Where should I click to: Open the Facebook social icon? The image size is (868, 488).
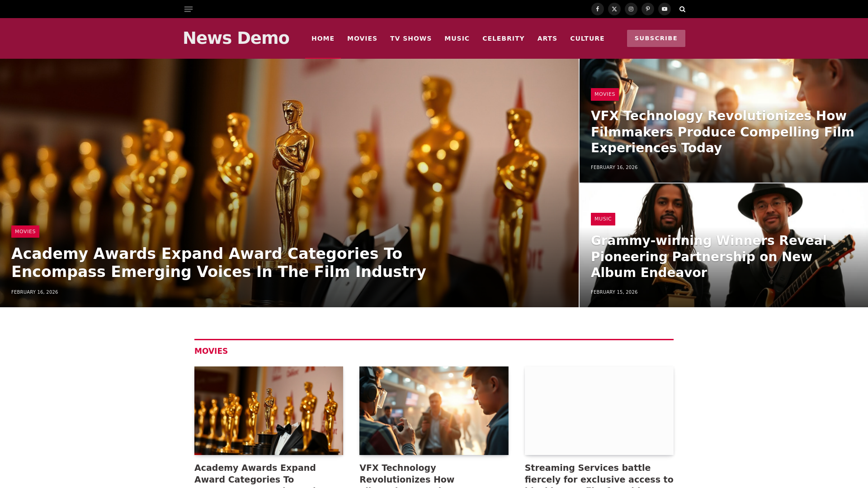[x=597, y=9]
